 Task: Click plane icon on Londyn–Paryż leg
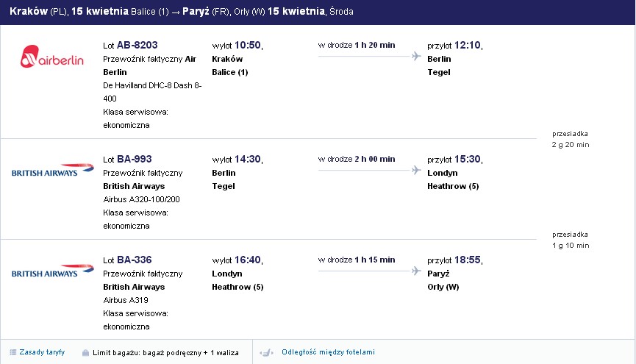(x=416, y=271)
